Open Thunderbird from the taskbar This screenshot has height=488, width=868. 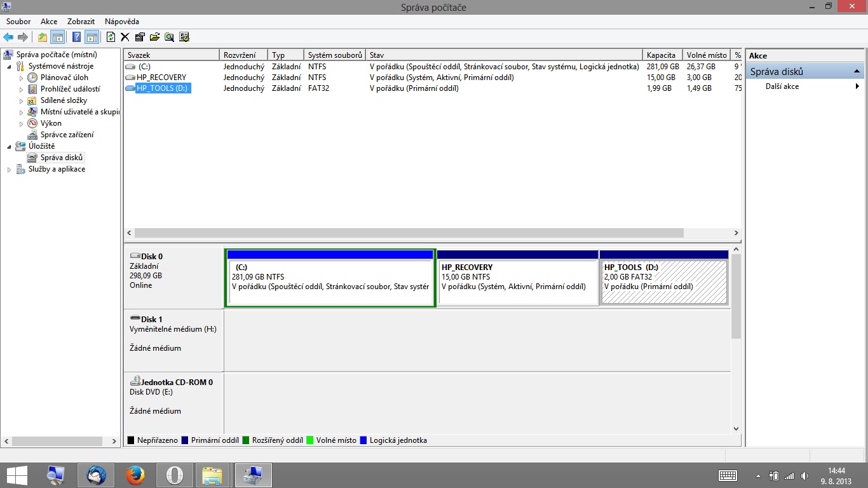[96, 475]
